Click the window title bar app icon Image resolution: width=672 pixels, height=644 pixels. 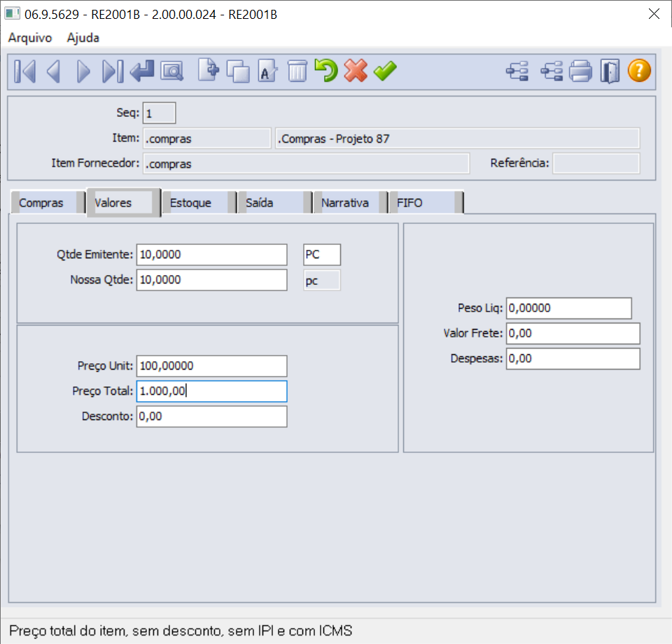(12, 14)
